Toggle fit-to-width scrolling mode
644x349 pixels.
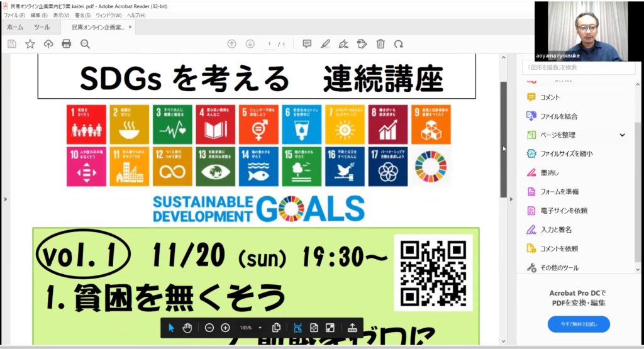[298, 328]
